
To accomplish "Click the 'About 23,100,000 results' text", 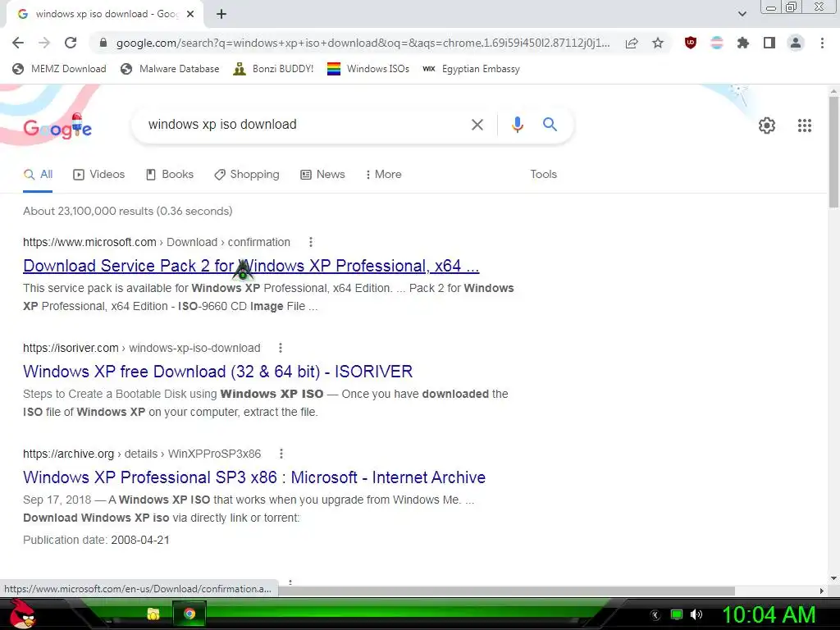I will (x=127, y=211).
